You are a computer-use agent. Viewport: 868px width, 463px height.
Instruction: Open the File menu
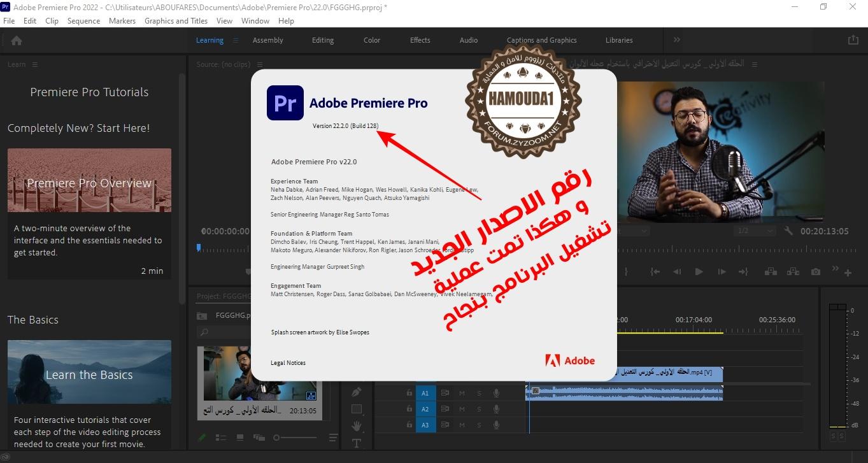(x=9, y=20)
